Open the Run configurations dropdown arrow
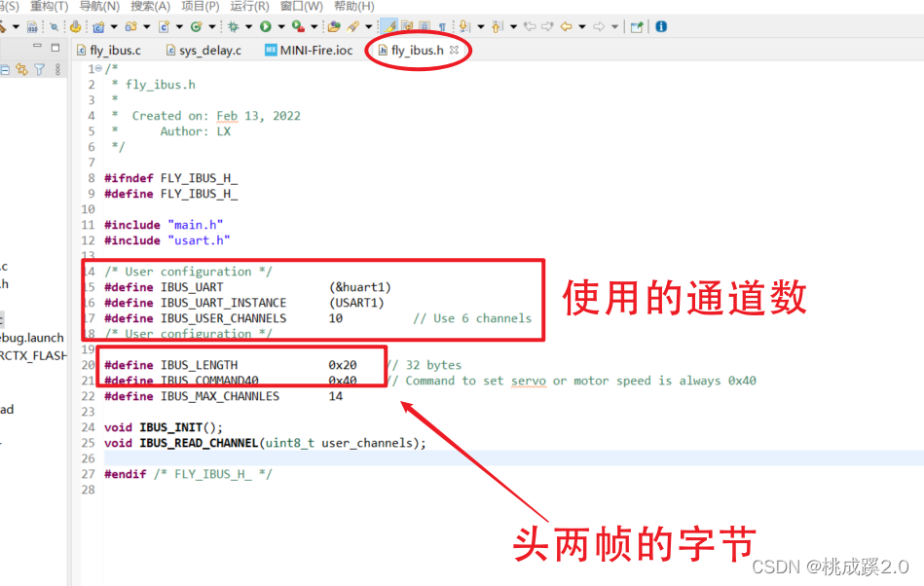This screenshot has width=924, height=586. tap(281, 26)
